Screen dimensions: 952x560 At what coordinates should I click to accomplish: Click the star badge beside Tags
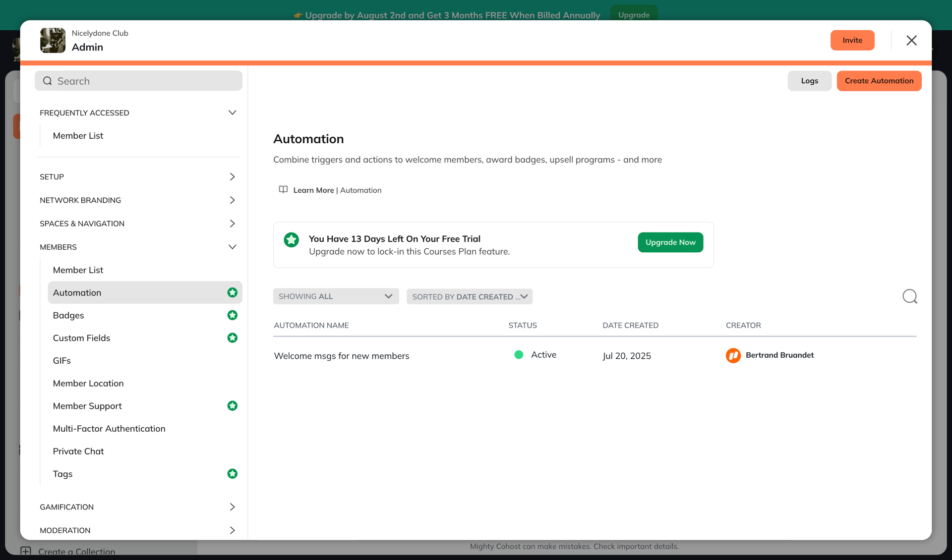[233, 473]
